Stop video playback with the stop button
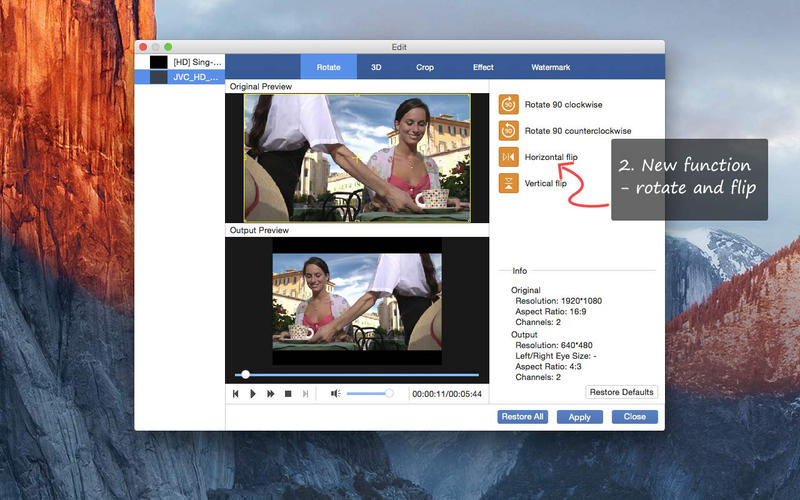This screenshot has height=500, width=800. [x=288, y=394]
